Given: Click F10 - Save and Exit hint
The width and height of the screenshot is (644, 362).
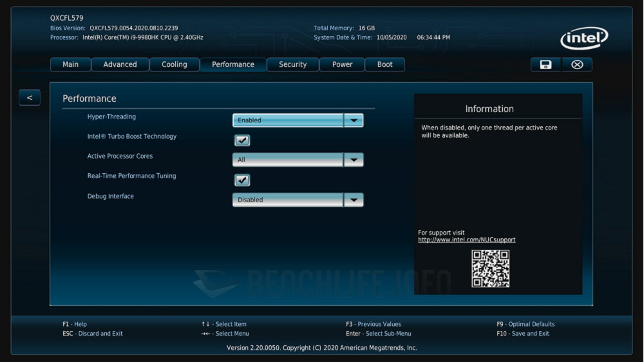Looking at the screenshot, I should point(522,334).
